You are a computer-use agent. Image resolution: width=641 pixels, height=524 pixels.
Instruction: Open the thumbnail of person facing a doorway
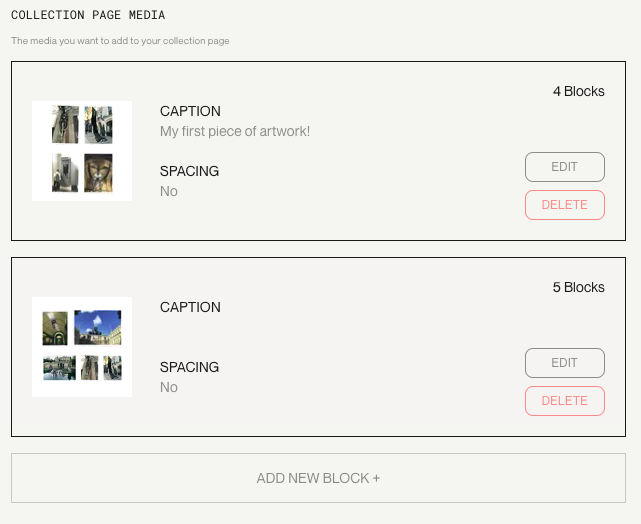65,173
